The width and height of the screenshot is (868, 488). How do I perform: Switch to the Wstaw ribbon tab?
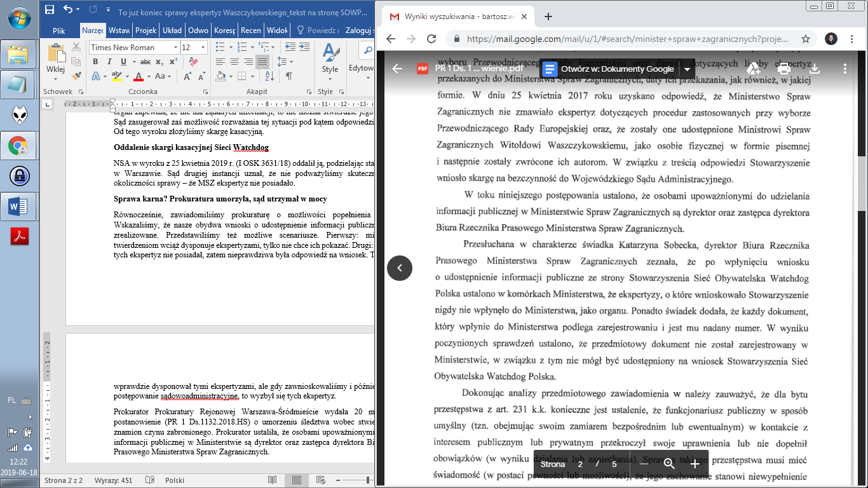coord(119,30)
